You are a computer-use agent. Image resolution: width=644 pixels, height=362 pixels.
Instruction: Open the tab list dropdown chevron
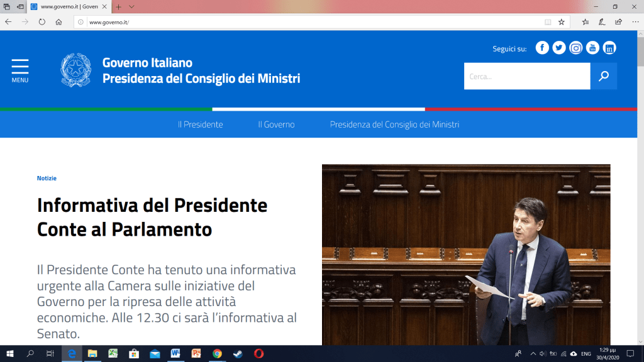pos(131,6)
